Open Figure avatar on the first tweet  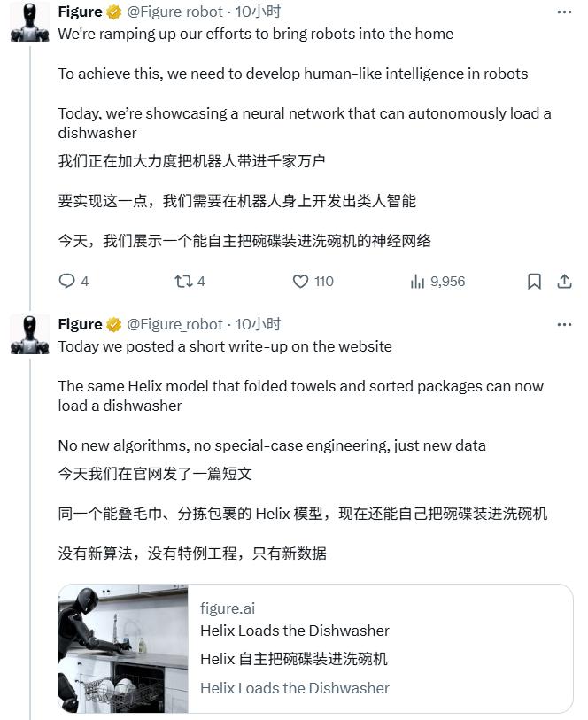(x=30, y=21)
